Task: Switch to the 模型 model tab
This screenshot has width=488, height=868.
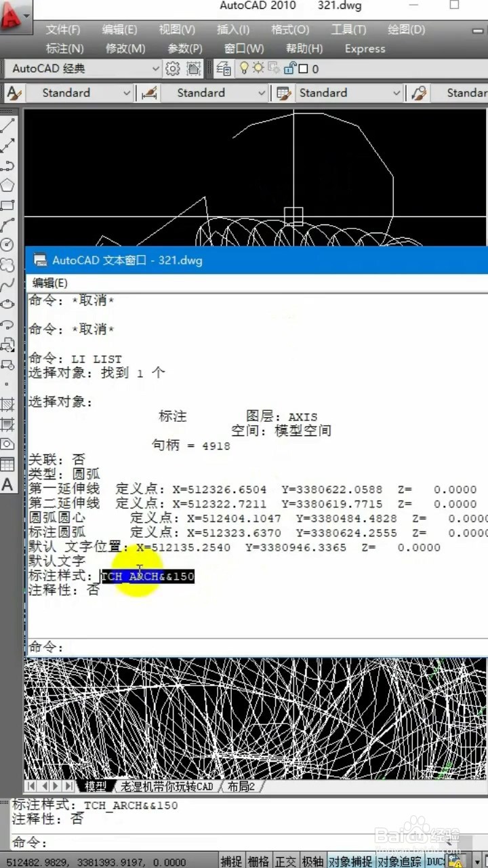Action: pos(96,787)
